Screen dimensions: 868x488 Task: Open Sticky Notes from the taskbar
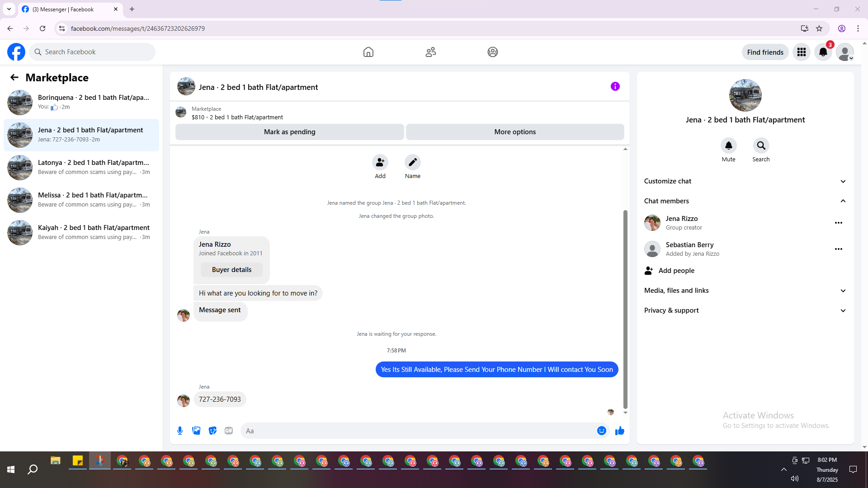pos(78,461)
